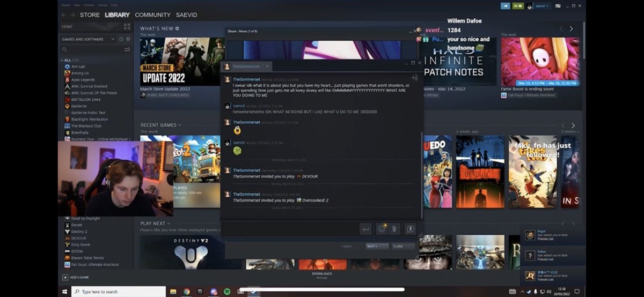Open the green inbox notifications button
The height and width of the screenshot is (297, 644).
click(x=518, y=5)
